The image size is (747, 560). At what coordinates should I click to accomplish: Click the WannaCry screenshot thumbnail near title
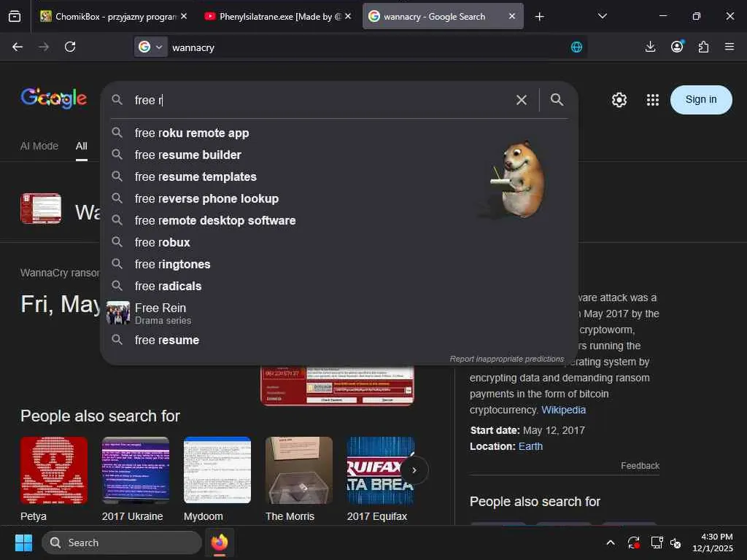click(41, 209)
